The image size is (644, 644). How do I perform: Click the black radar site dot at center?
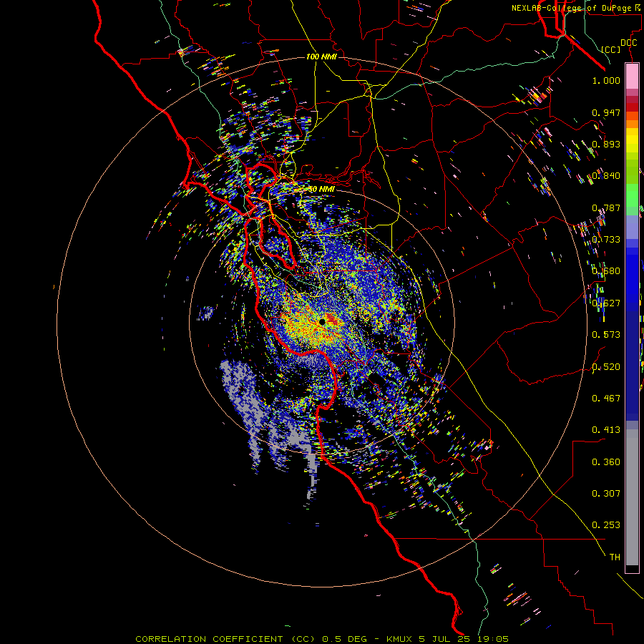[322, 321]
